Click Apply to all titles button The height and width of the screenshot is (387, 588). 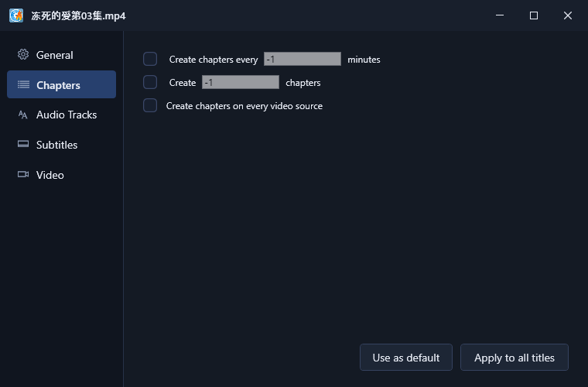point(514,358)
